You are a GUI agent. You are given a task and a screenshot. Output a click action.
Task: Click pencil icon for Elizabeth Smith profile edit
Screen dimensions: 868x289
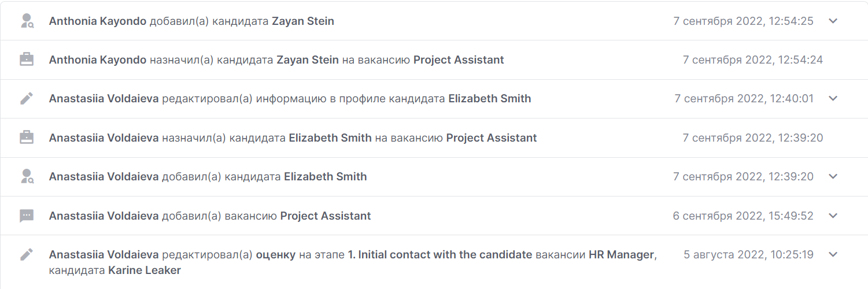[x=27, y=99]
